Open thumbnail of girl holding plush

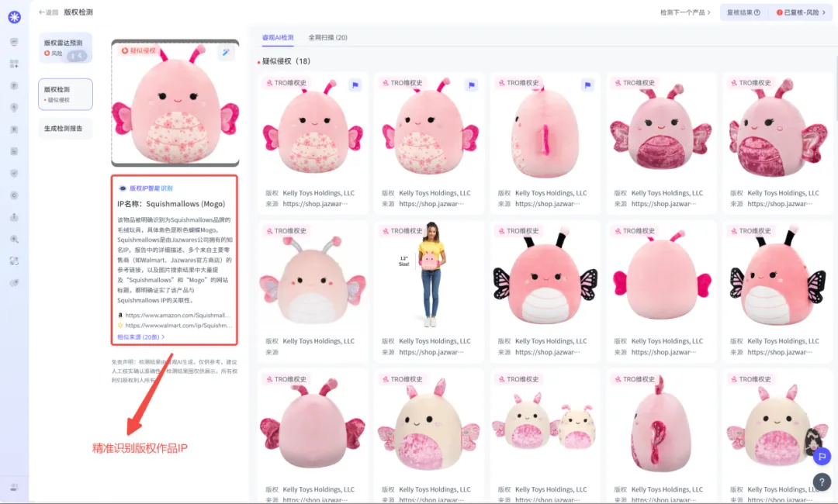429,275
